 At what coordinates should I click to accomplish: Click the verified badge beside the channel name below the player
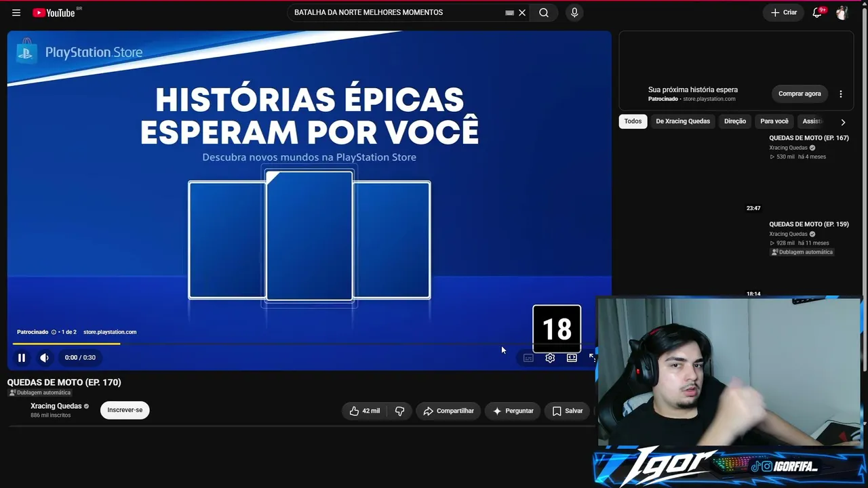coord(86,407)
